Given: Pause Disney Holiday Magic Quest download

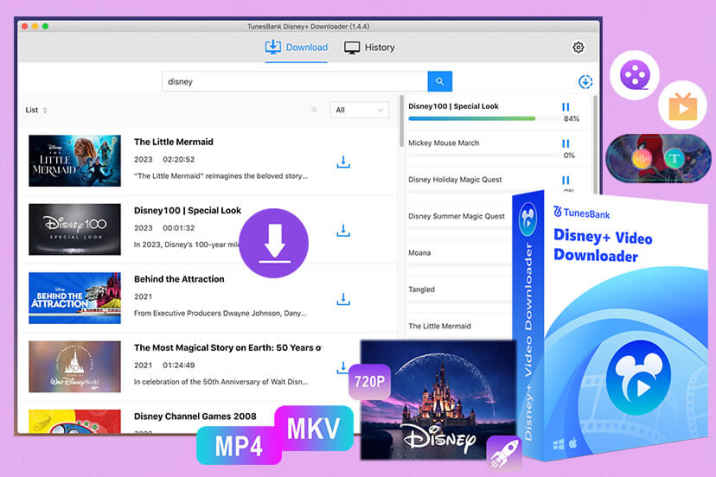Looking at the screenshot, I should pos(566,180).
